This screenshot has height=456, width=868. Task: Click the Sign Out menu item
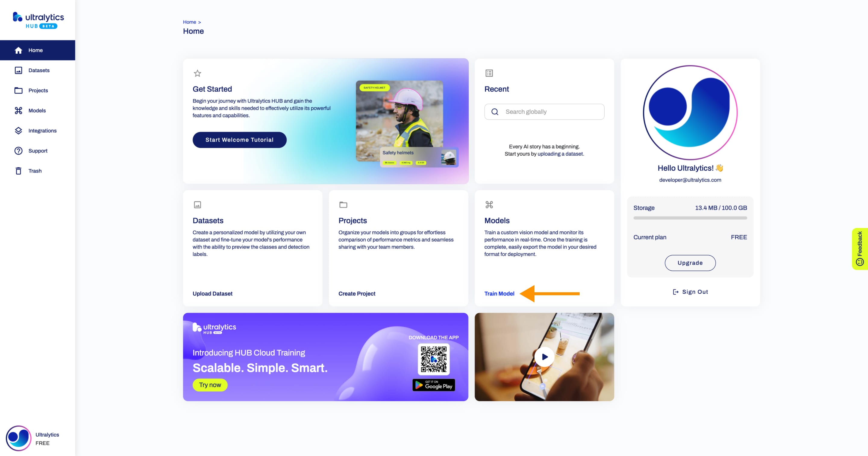(690, 292)
